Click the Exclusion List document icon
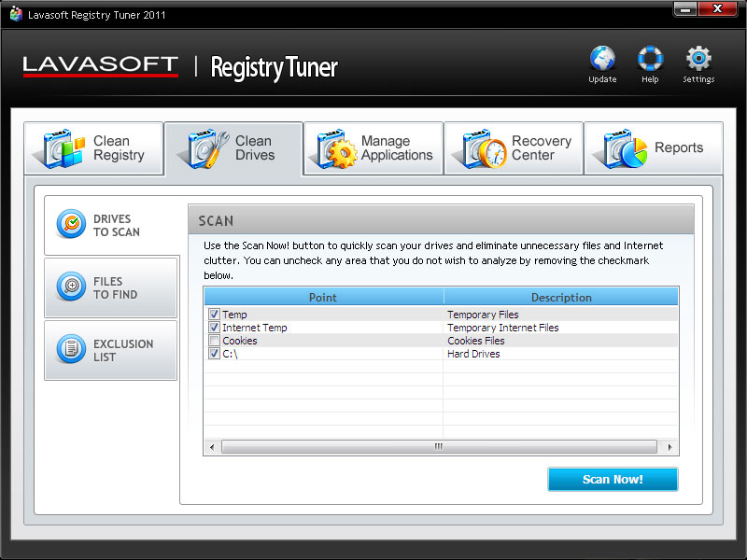Image resolution: width=747 pixels, height=560 pixels. point(71,348)
